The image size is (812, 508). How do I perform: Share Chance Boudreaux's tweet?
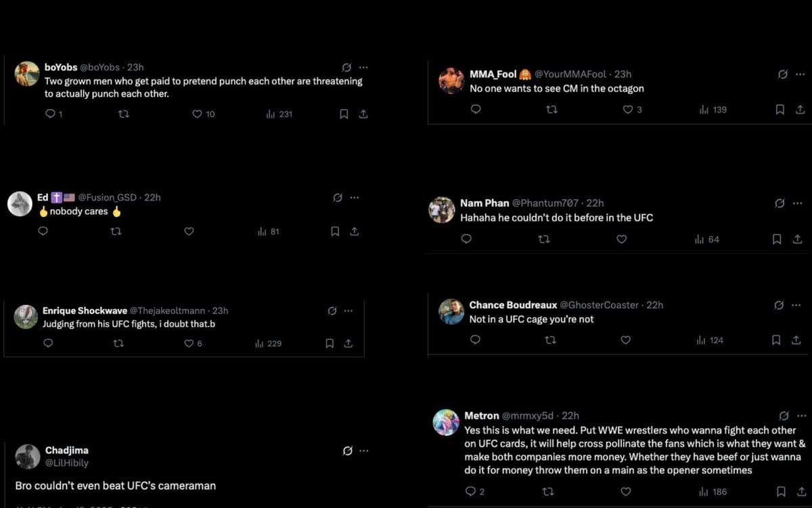[x=796, y=340]
